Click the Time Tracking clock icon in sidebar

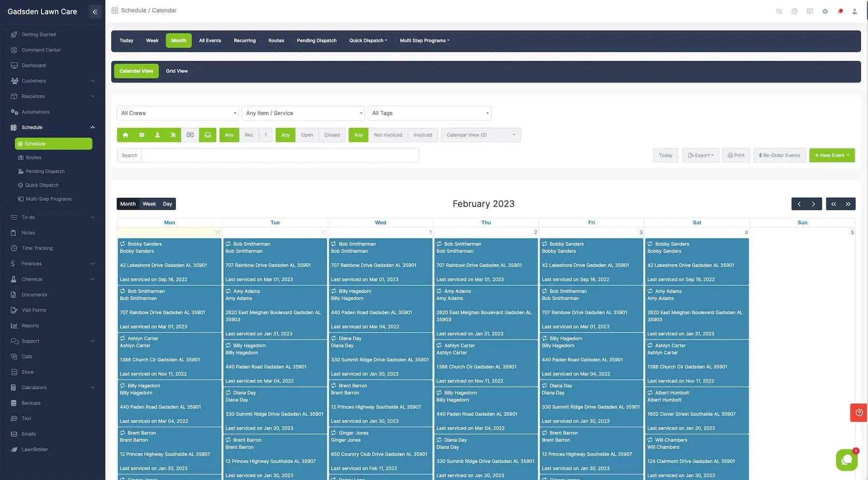[14, 248]
